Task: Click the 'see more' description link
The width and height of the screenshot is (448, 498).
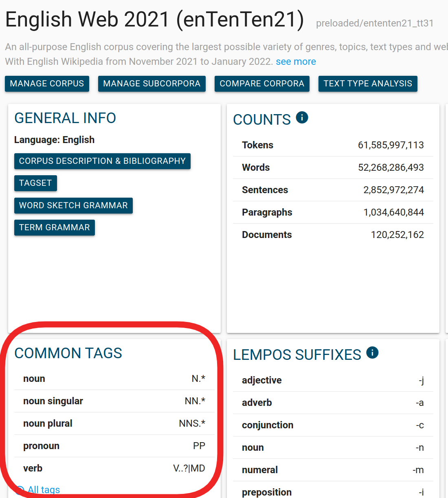Action: [296, 62]
